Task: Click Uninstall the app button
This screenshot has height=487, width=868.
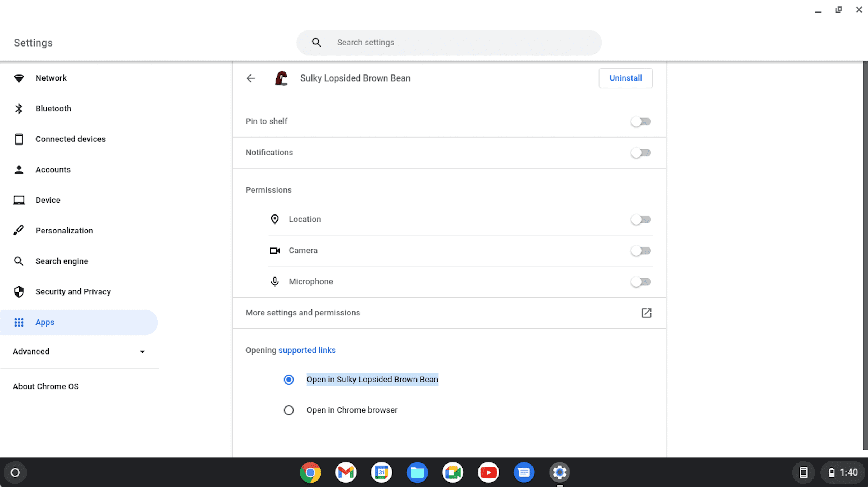Action: tap(625, 78)
